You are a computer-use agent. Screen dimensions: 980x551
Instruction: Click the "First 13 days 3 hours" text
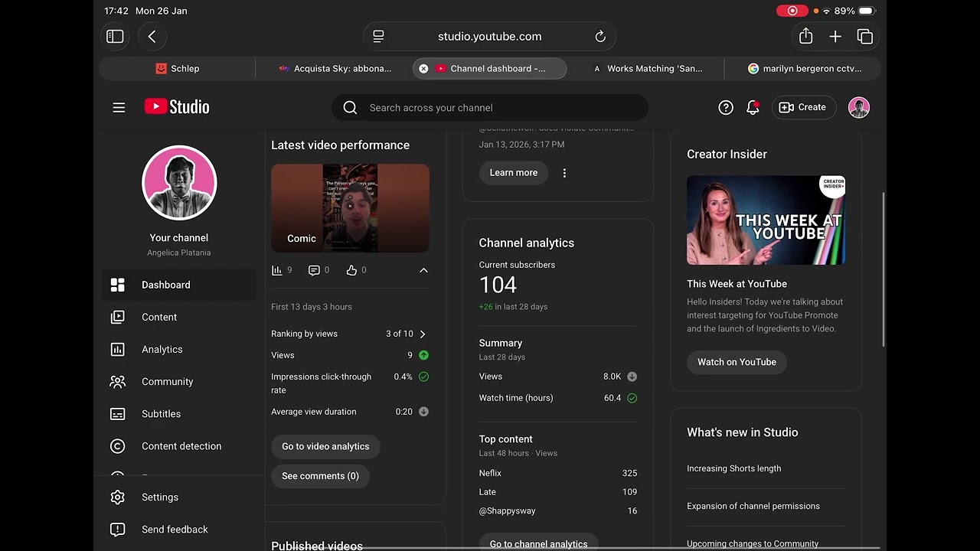(x=312, y=307)
